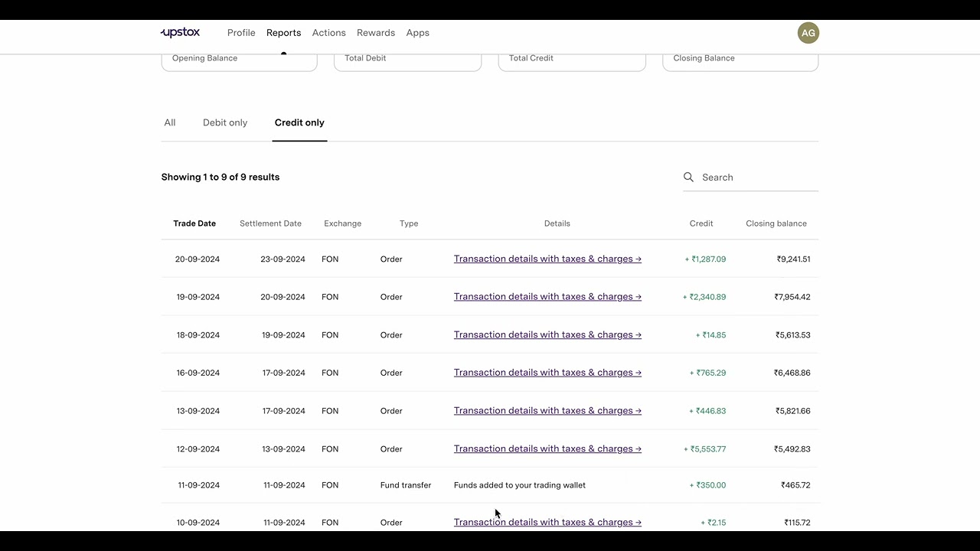Sort by the Trade Date column header
The image size is (980, 551).
194,223
